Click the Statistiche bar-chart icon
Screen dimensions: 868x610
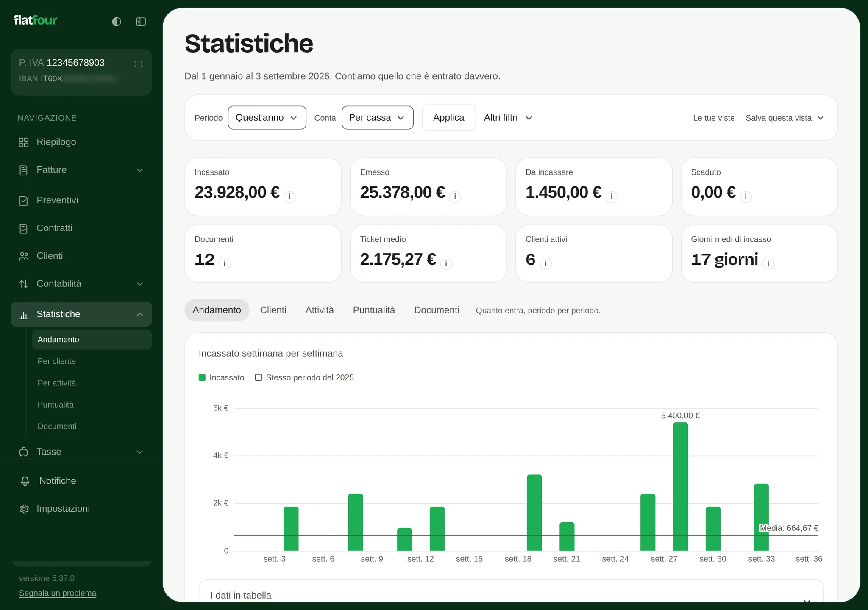point(24,315)
